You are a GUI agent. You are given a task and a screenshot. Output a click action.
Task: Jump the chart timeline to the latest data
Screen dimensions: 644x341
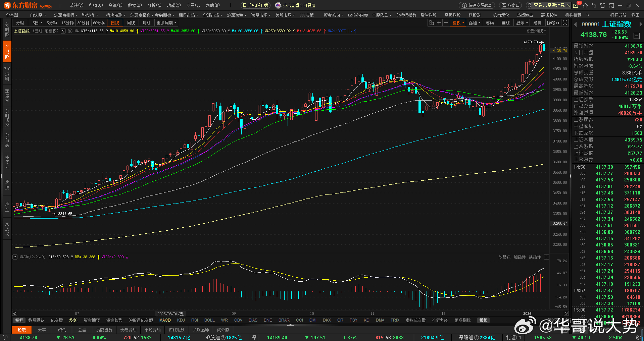pyautogui.click(x=566, y=314)
